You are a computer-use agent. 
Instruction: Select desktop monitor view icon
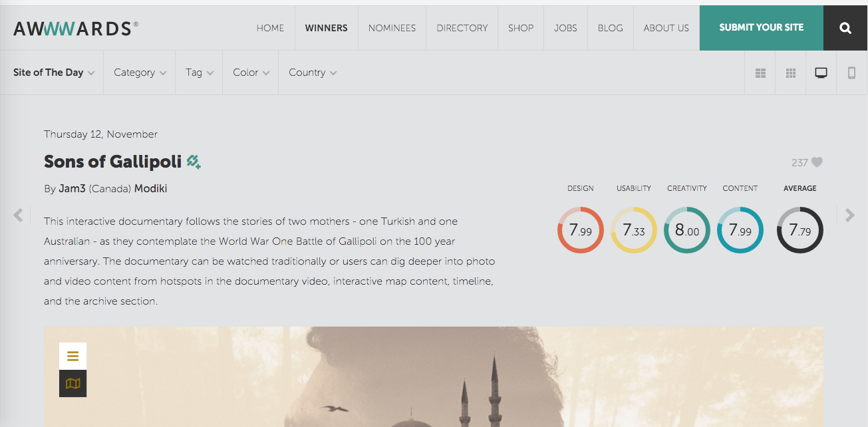pos(821,73)
